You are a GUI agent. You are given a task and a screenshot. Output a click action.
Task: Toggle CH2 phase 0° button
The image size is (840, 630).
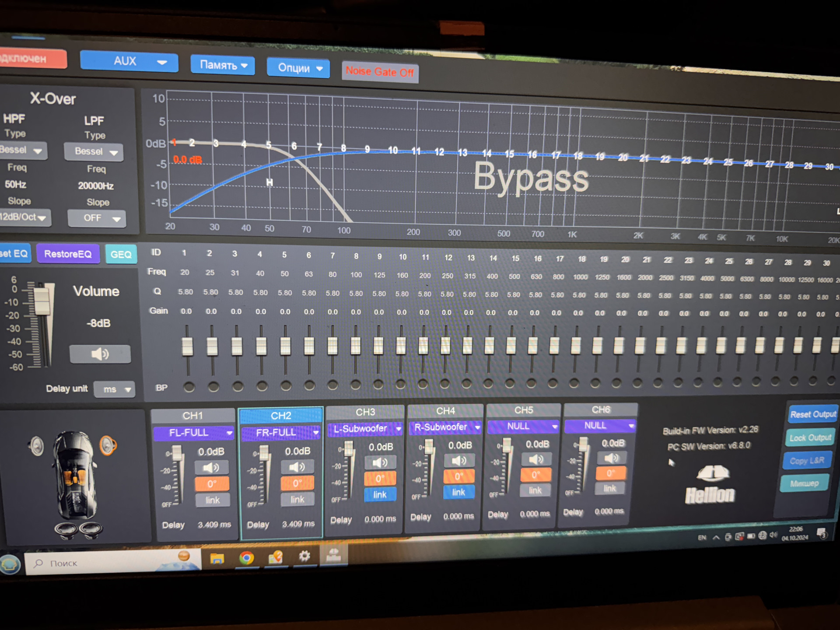[x=297, y=483]
